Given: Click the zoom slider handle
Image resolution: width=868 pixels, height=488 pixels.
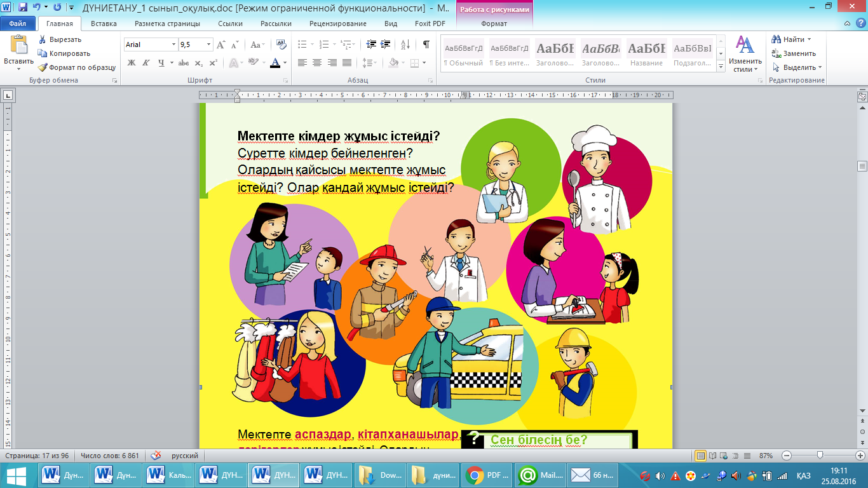Looking at the screenshot, I should (x=820, y=456).
